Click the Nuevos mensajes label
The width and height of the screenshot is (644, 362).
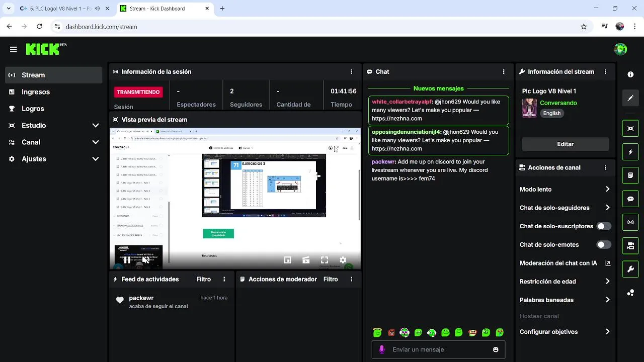point(439,88)
